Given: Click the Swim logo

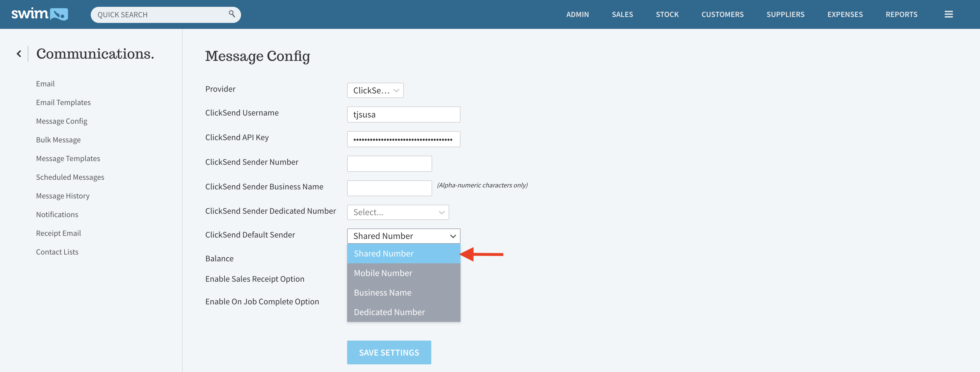Looking at the screenshot, I should pos(40,14).
